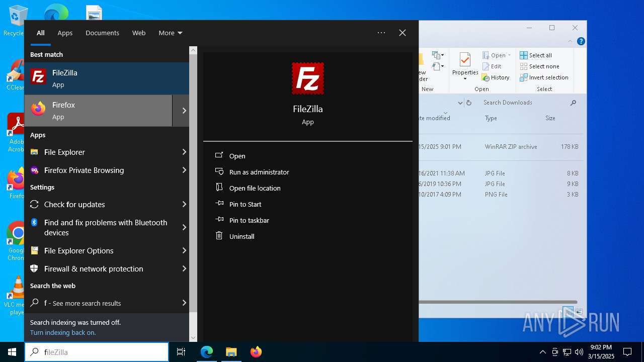
Task: Sort by Type column in Explorer
Action: [491, 118]
